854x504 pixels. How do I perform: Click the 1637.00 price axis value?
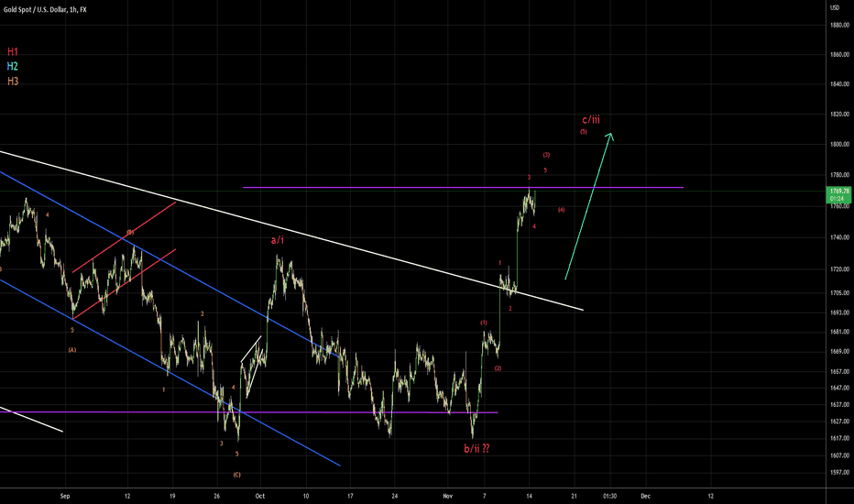[x=840, y=405]
